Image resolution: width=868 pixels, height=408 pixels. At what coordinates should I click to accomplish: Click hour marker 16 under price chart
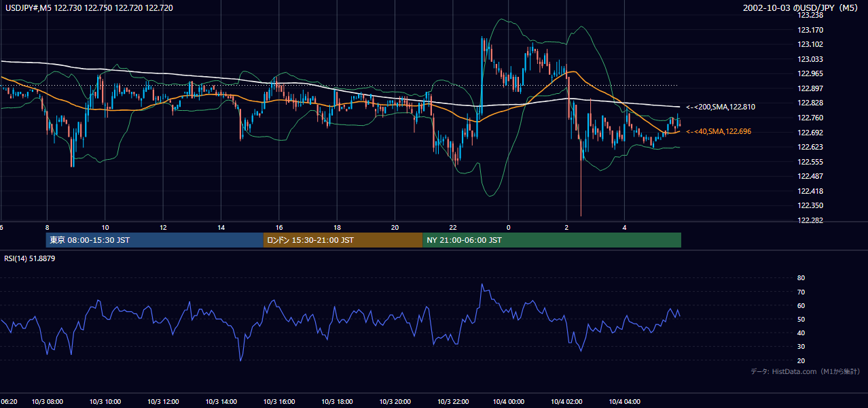(279, 227)
